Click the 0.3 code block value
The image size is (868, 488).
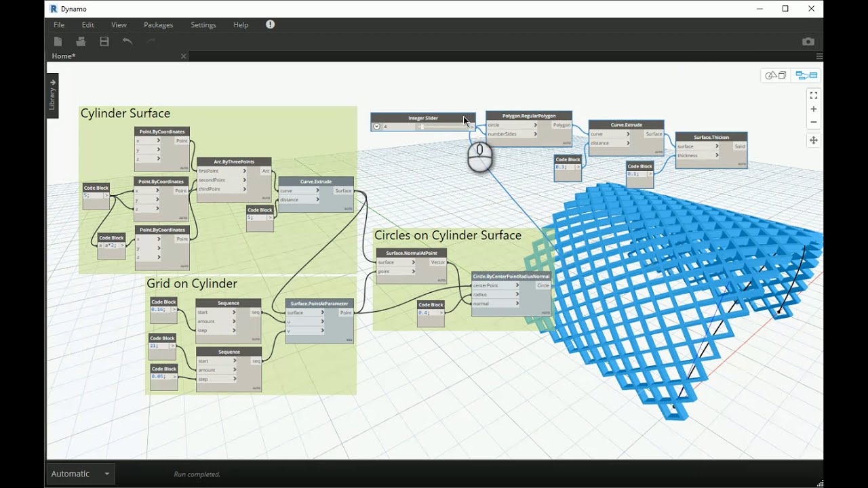(561, 167)
